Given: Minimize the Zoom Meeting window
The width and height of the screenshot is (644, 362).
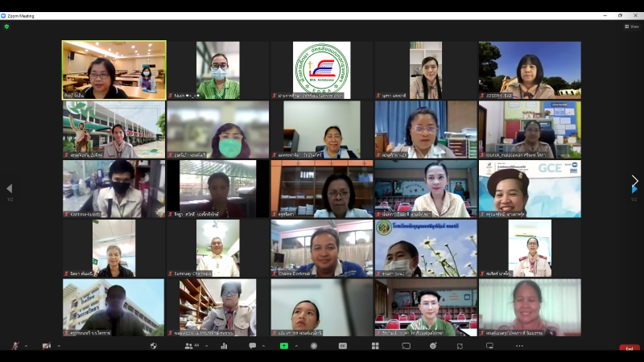Looking at the screenshot, I should coord(605,15).
